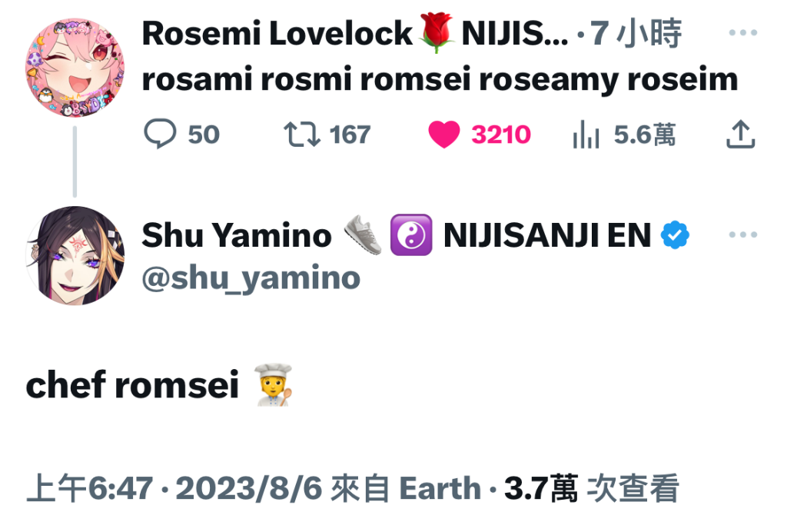Open Shu Yamino tweet's three-dot more menu
This screenshot has width=787, height=532.
pos(743,234)
